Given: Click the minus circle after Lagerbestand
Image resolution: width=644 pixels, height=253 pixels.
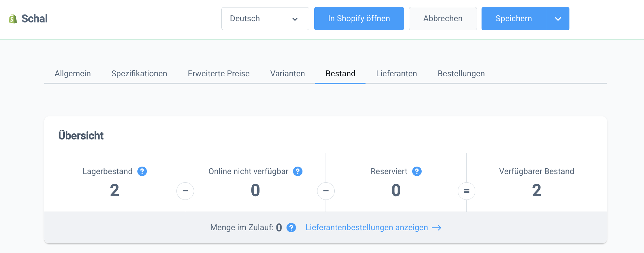Looking at the screenshot, I should 185,191.
